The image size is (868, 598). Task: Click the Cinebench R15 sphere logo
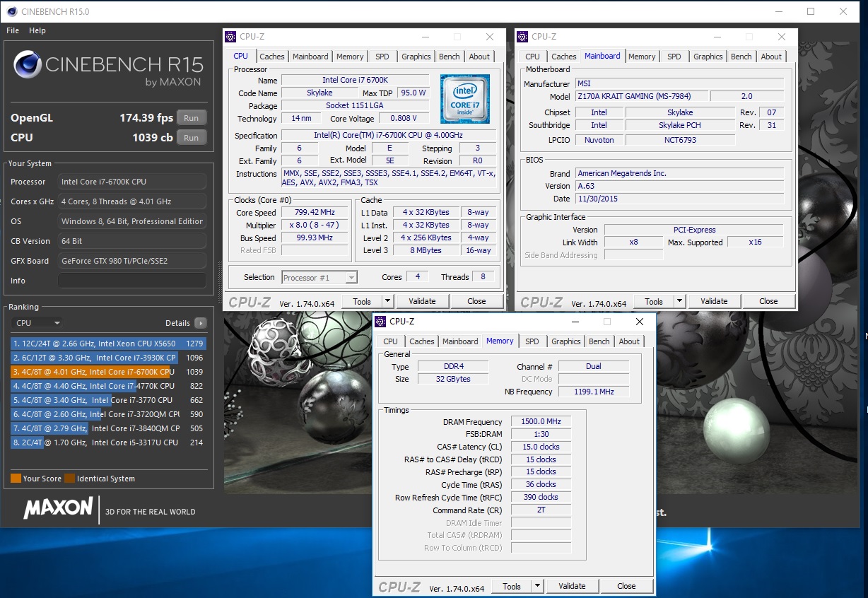[x=28, y=65]
